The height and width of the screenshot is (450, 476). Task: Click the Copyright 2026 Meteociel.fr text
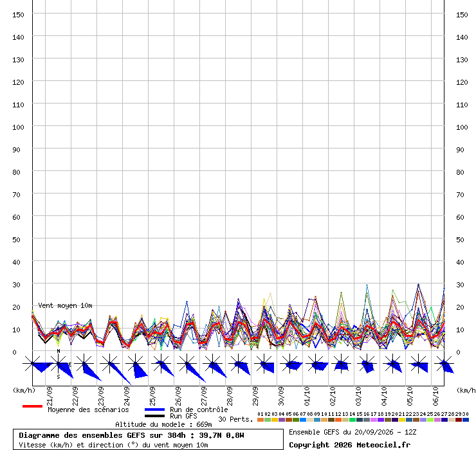click(x=349, y=445)
